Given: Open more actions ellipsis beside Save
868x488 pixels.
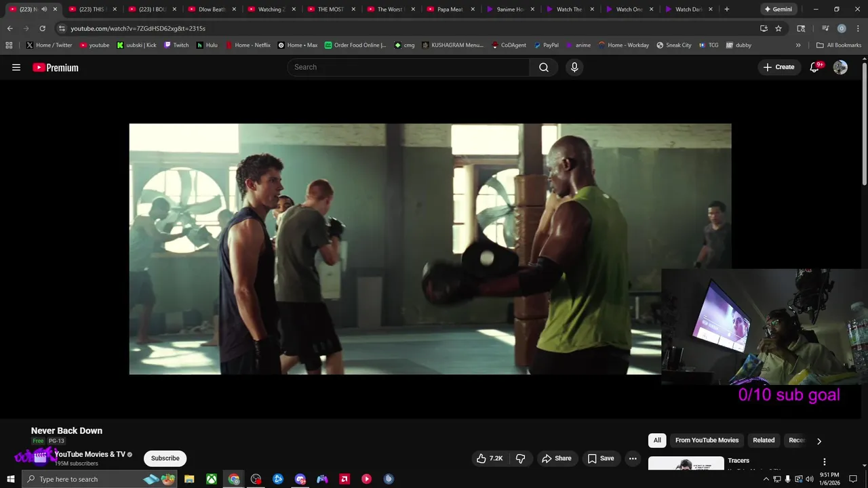Looking at the screenshot, I should pos(633,458).
